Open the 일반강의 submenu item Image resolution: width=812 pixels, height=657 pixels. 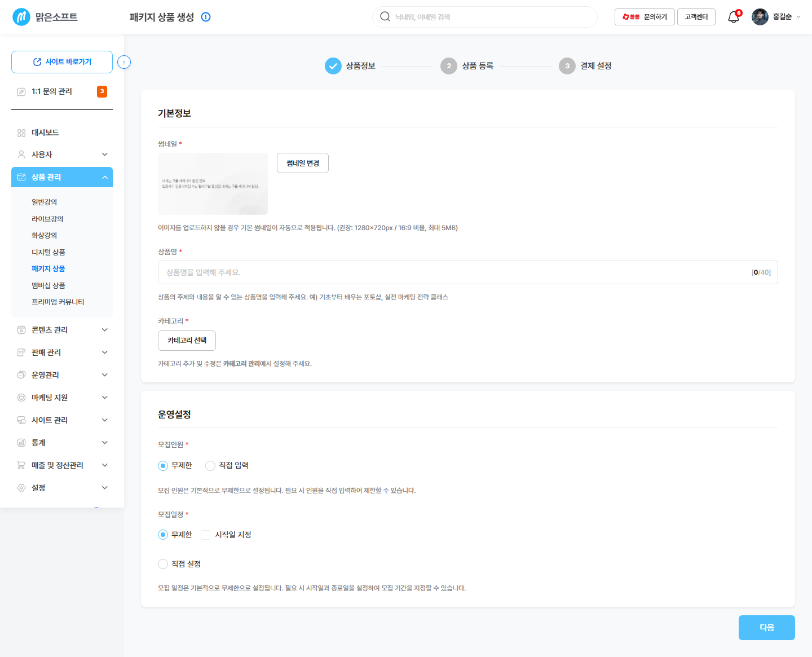(44, 202)
